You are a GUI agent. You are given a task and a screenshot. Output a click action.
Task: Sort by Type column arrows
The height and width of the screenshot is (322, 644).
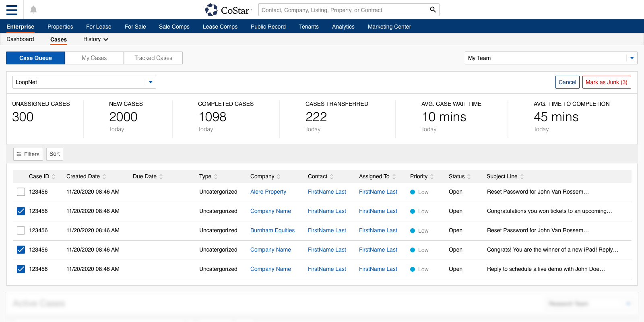[216, 176]
